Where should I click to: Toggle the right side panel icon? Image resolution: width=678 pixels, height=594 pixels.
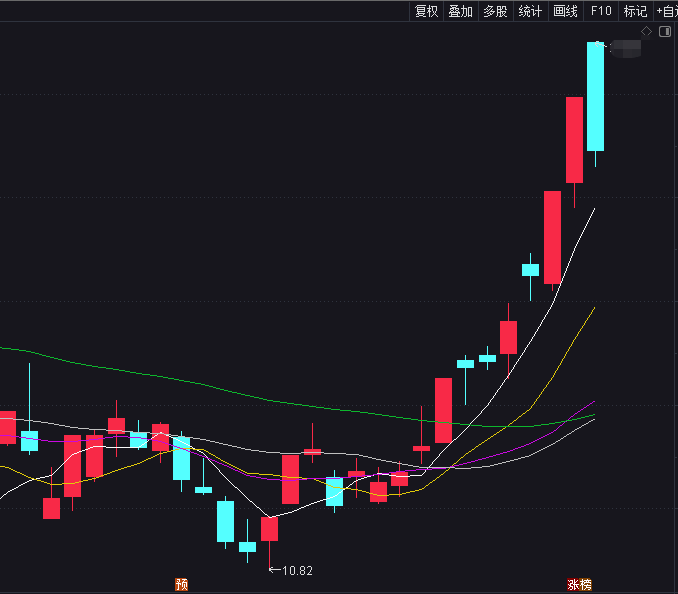pos(665,31)
